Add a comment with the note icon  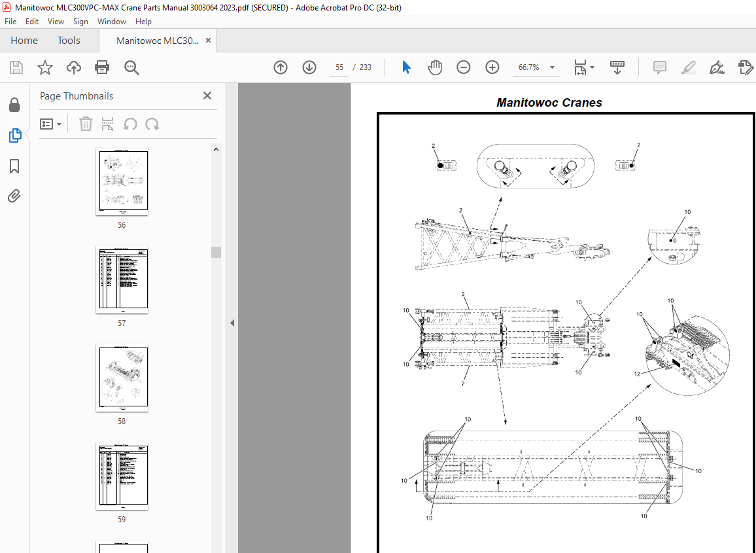660,67
